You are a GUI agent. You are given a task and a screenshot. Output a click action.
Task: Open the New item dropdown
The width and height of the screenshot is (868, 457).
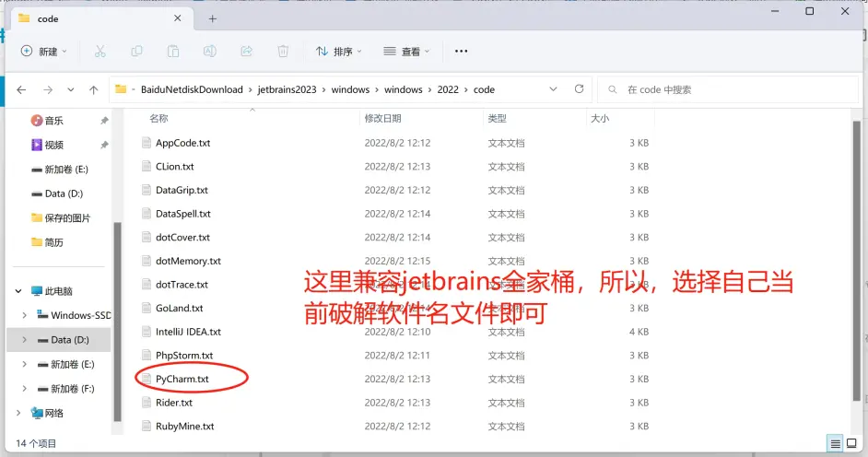pyautogui.click(x=43, y=52)
